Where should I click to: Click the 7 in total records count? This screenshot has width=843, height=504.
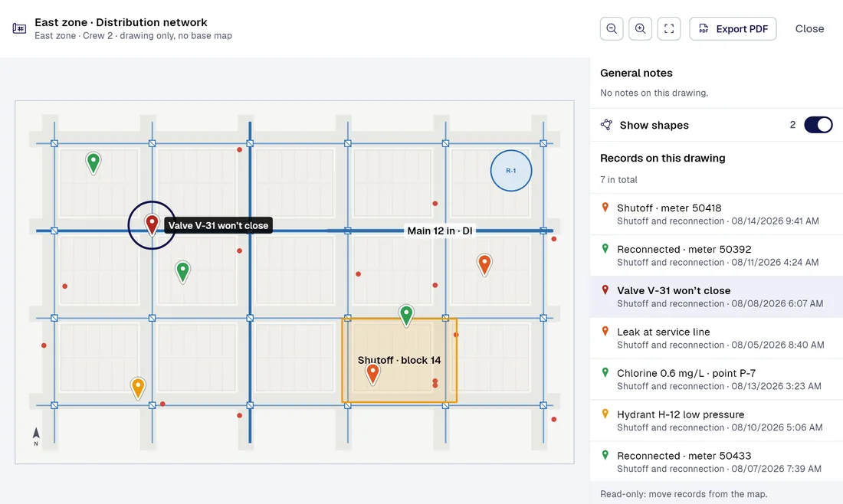click(x=618, y=179)
